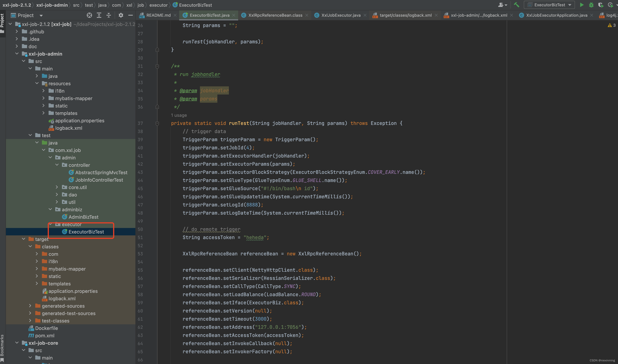Expand the mybatis-mapper folder under resources

(x=43, y=98)
